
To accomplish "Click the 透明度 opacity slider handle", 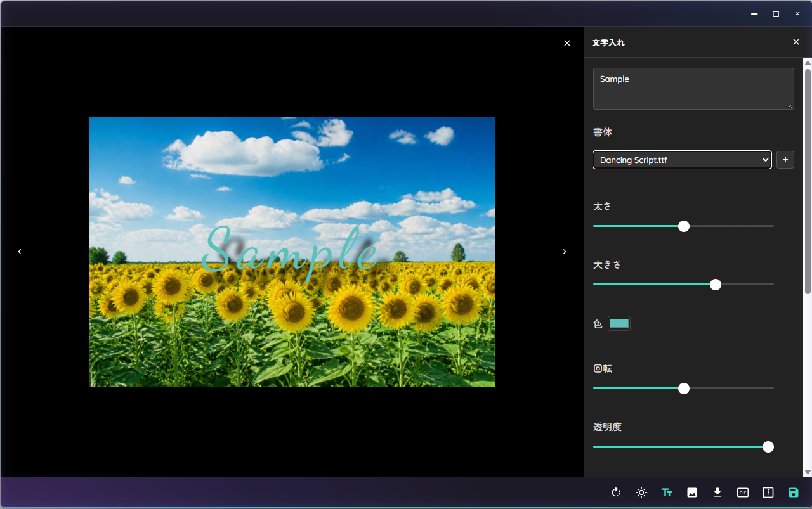I will click(x=768, y=447).
